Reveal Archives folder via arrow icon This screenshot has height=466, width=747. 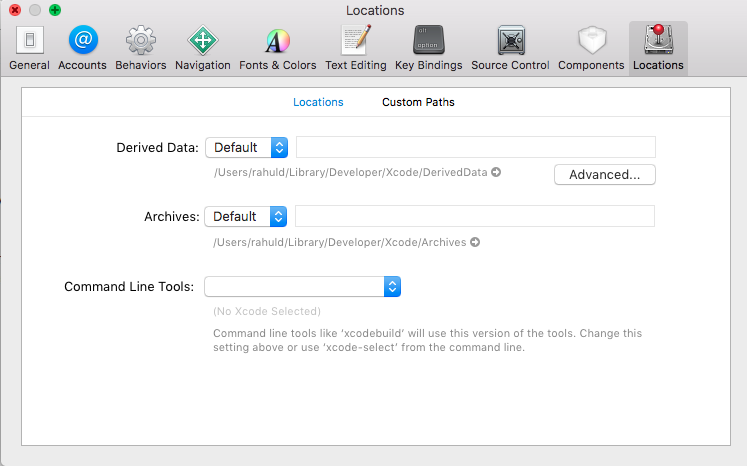click(x=475, y=242)
